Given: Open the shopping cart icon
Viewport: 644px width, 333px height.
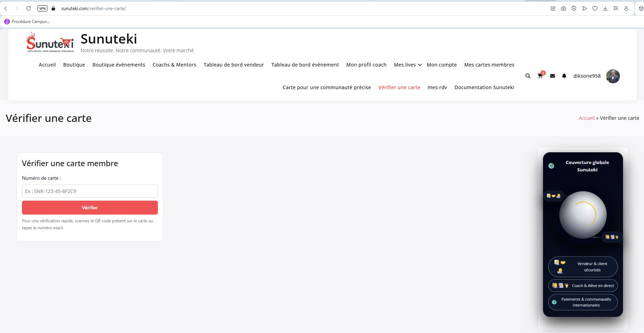Looking at the screenshot, I should click(x=540, y=76).
